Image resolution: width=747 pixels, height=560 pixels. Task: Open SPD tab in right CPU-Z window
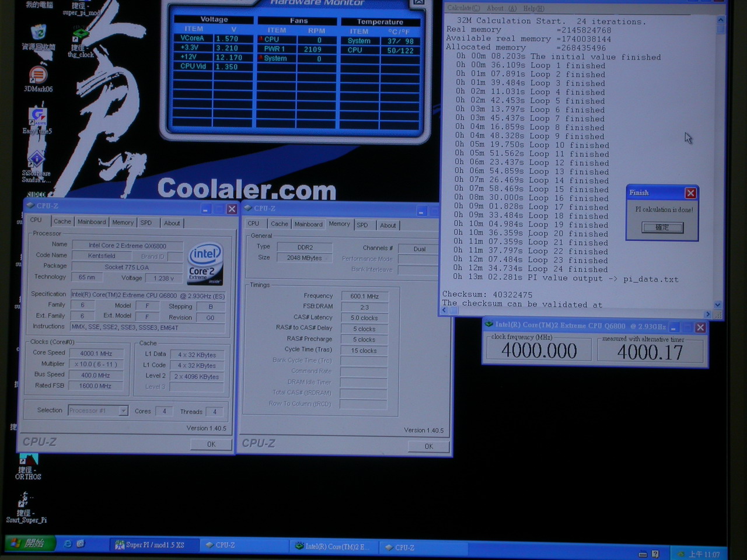point(362,225)
